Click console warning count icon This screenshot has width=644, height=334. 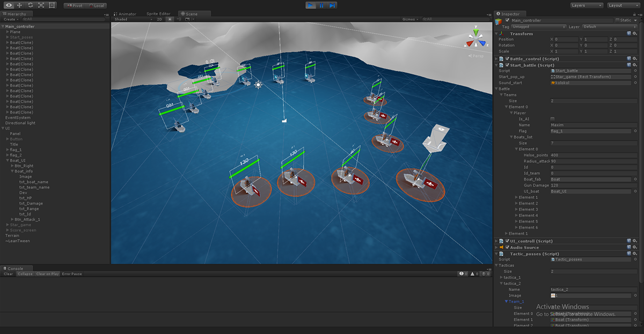[475, 274]
